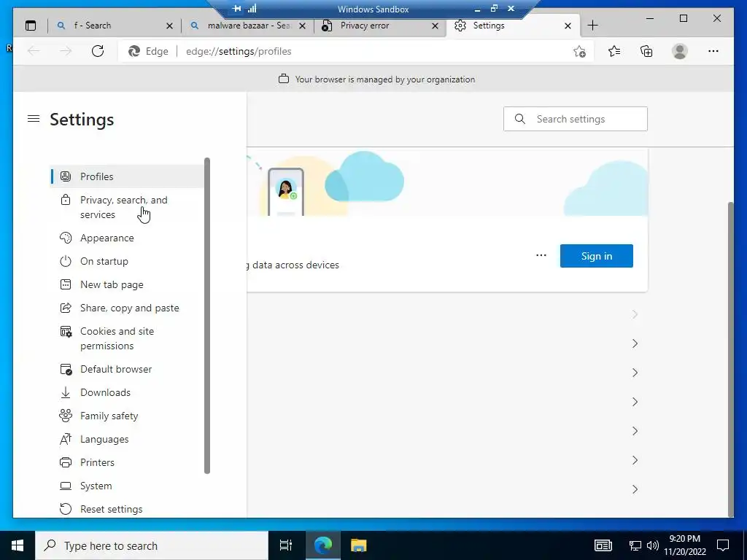
Task: Open profile more options beside Sign in
Action: coord(541,255)
